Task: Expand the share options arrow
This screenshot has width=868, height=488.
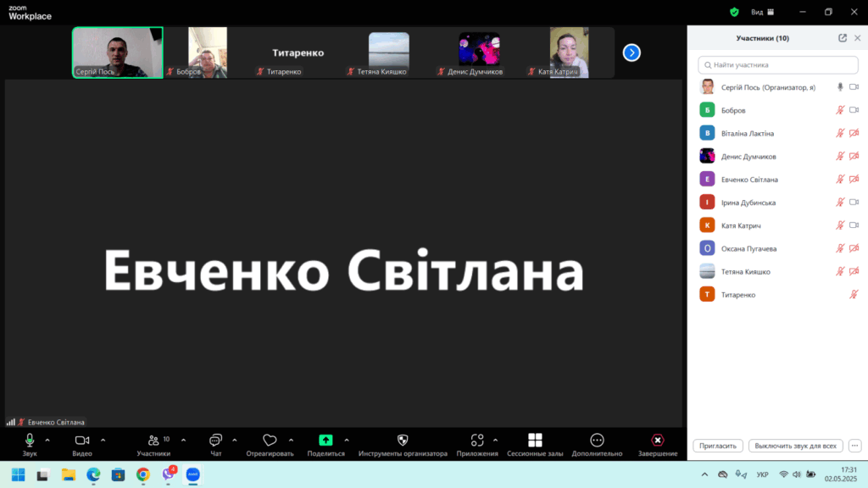Action: (347, 440)
